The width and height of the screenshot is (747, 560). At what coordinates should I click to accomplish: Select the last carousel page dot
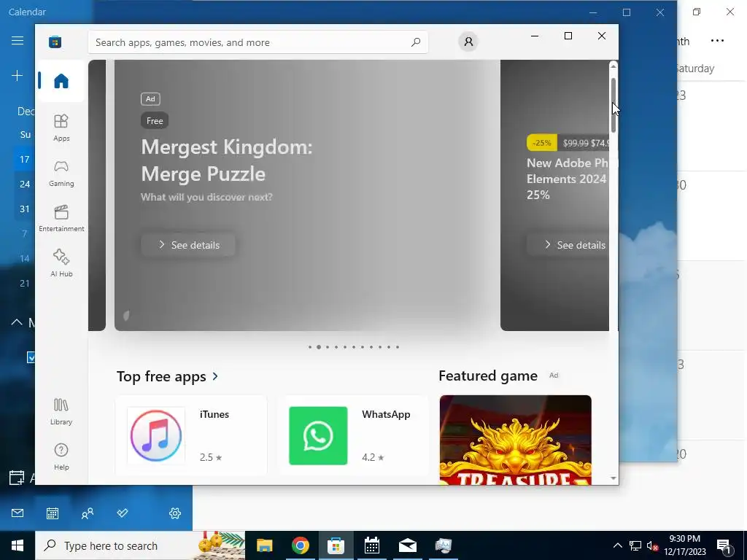[x=398, y=346]
